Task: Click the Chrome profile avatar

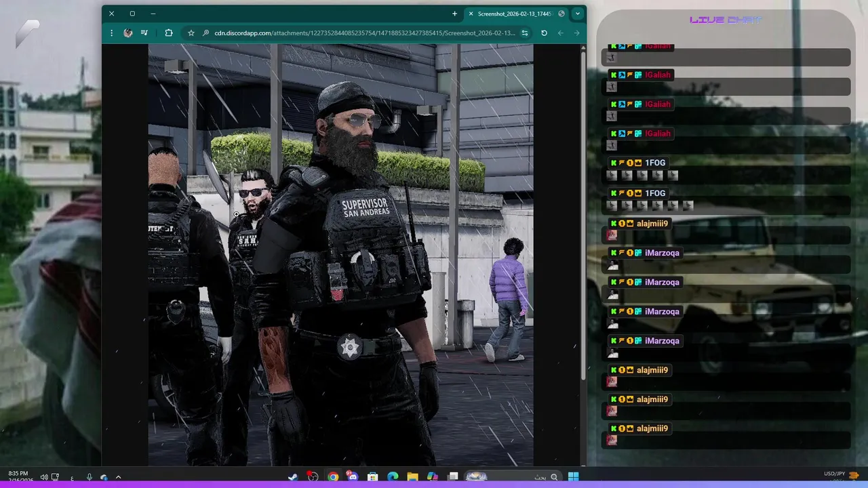Action: tap(128, 33)
